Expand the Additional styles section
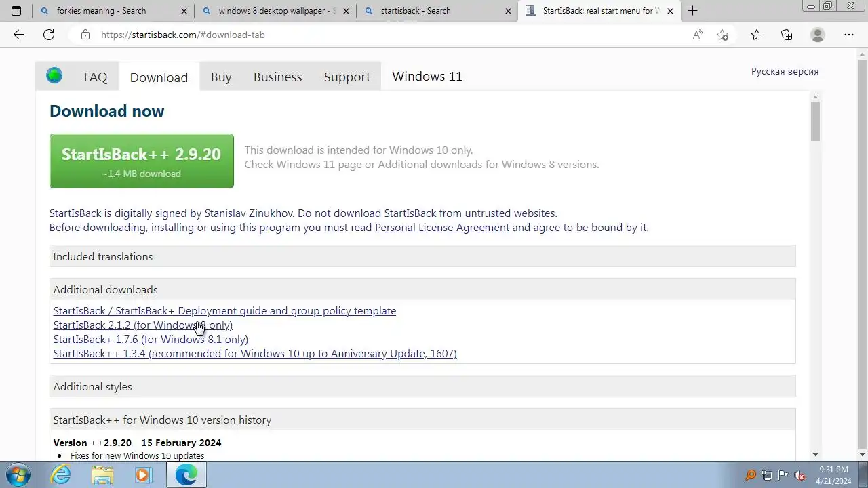The width and height of the screenshot is (868, 488). tap(422, 386)
